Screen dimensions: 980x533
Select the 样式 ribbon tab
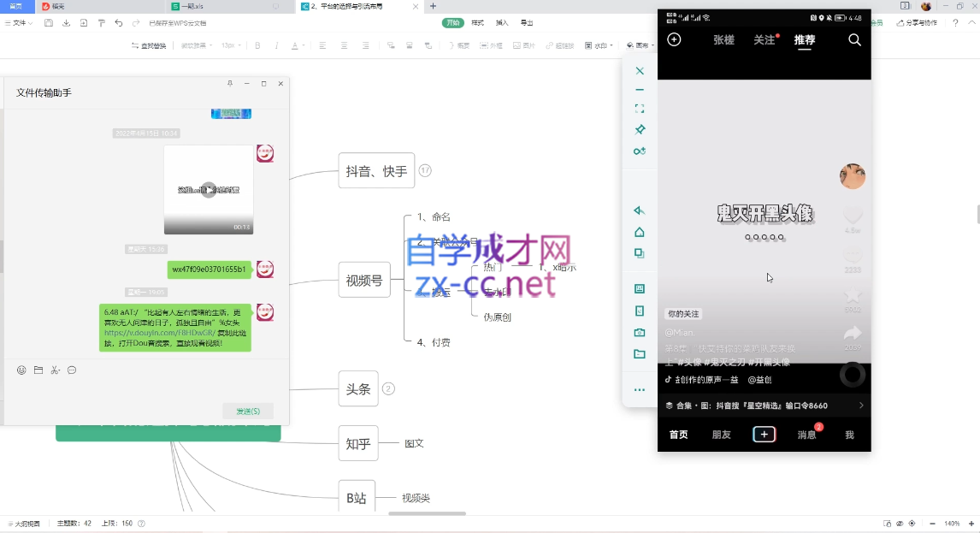[x=477, y=23]
